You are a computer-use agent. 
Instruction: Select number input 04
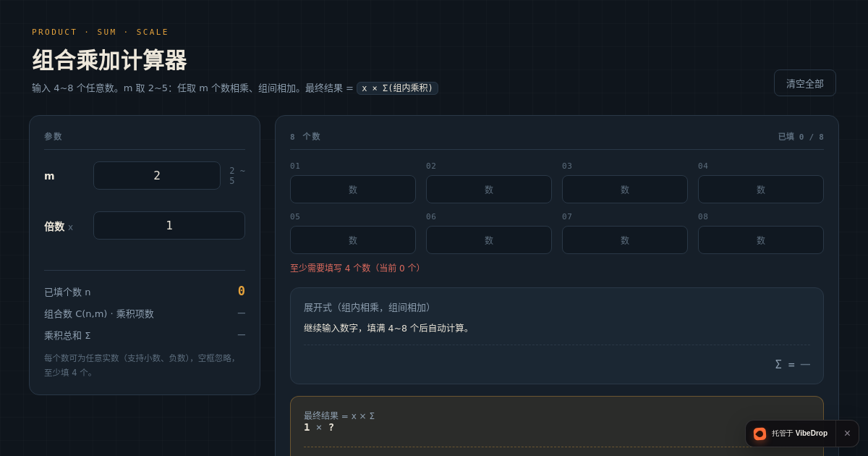coord(761,190)
